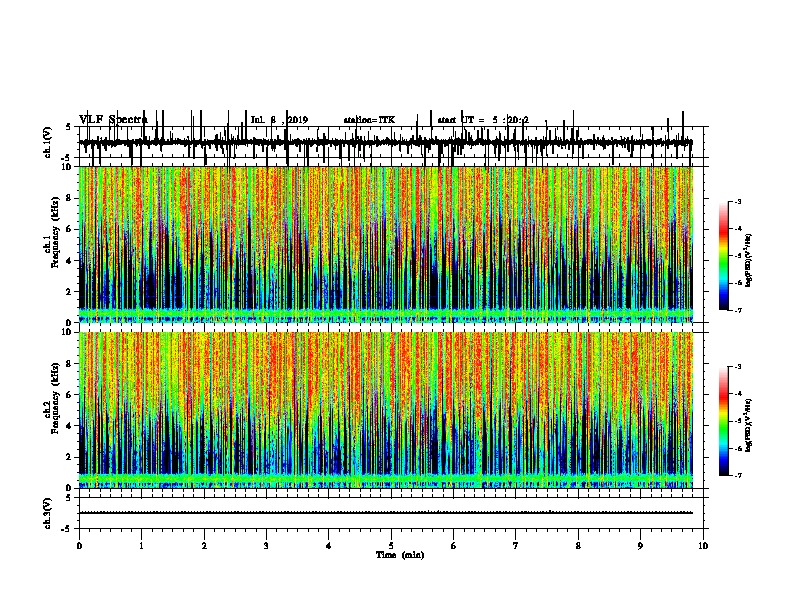Viewport: 792px width, 612px height.
Task: Click the ch.2 color bar log(PSD) unit label
Action: coord(748,426)
